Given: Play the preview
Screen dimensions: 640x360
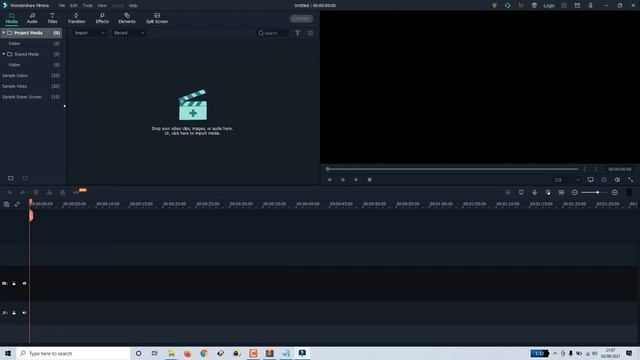Looking at the screenshot, I should pyautogui.click(x=356, y=180).
